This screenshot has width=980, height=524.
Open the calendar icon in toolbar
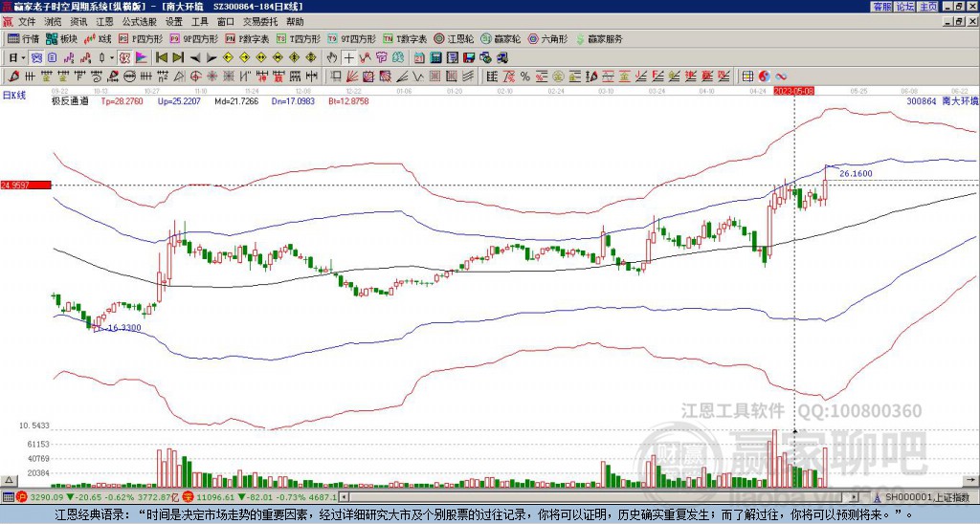coord(419,57)
